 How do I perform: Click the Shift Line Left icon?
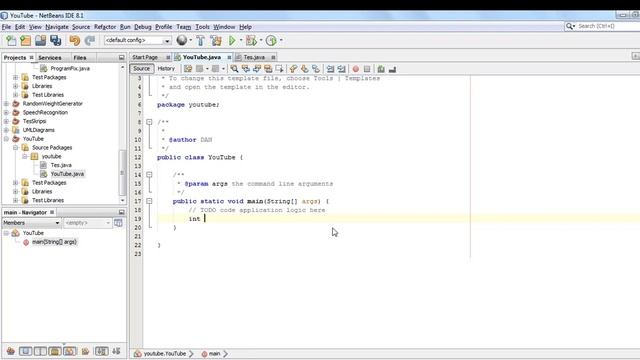330,69
